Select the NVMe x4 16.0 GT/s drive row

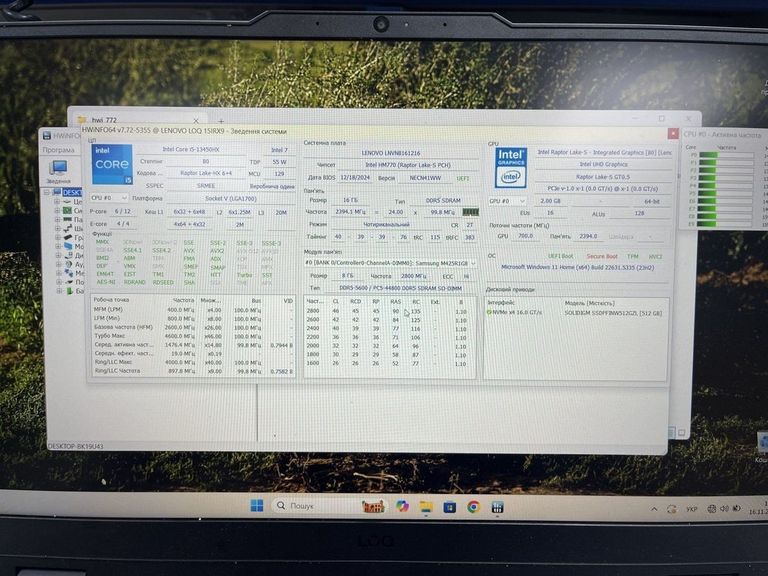point(516,312)
